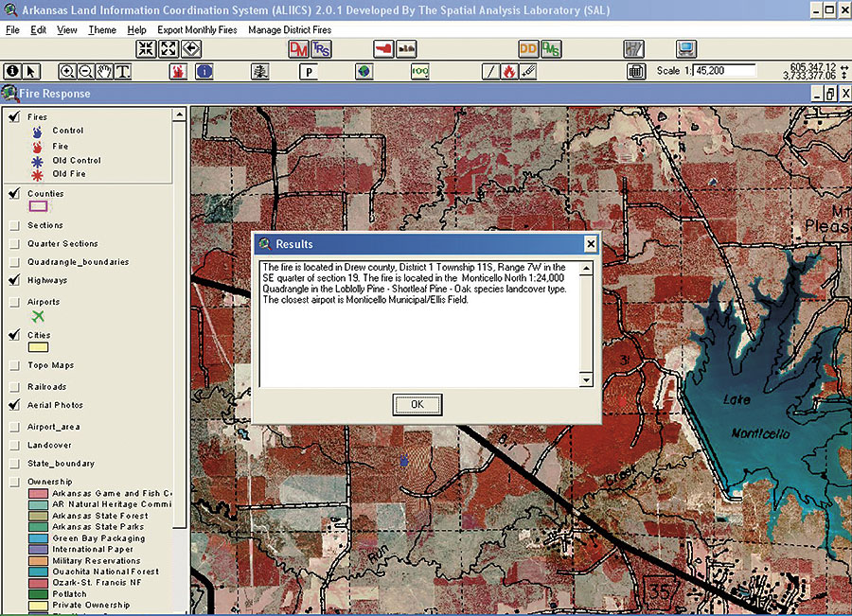This screenshot has height=616, width=852.
Task: Click the Counties purple outline symbol
Action: 38,206
